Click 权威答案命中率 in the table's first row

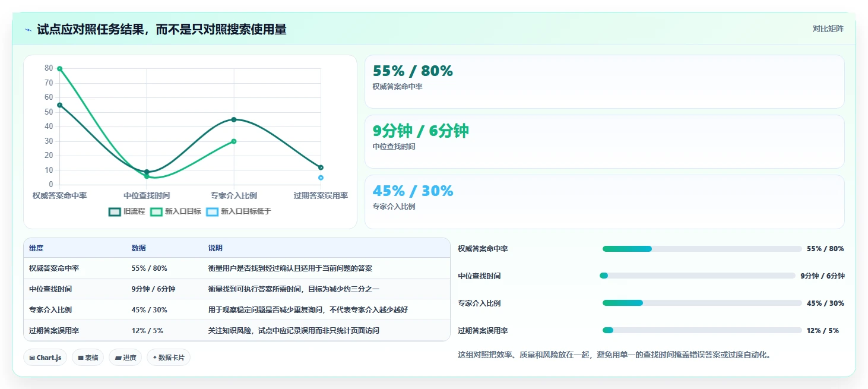coord(54,268)
